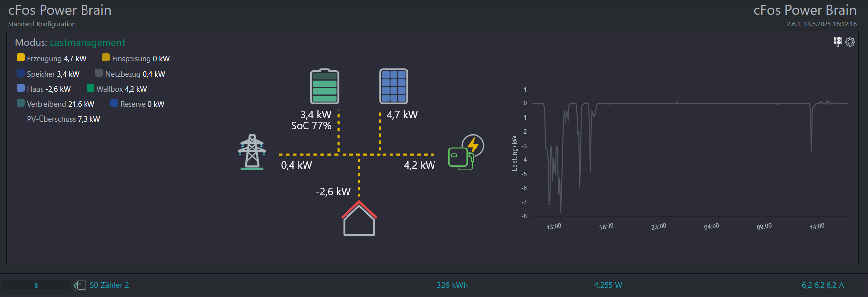Click the Netzbezug 0,4 kW legend label

point(135,74)
